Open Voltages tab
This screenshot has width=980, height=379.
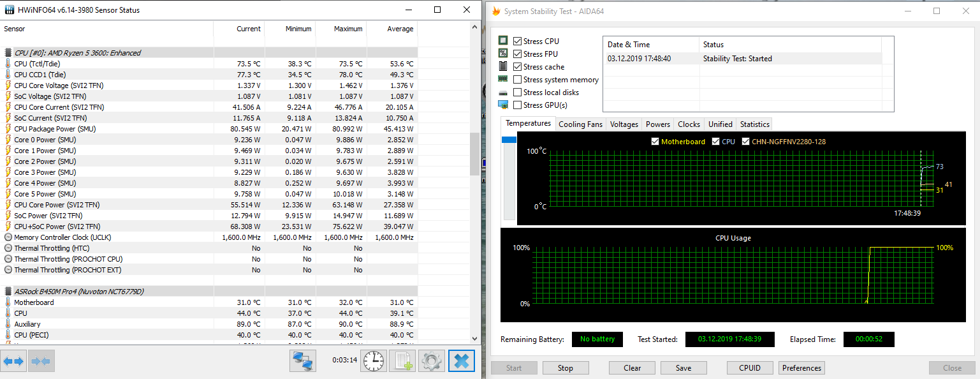coord(624,124)
